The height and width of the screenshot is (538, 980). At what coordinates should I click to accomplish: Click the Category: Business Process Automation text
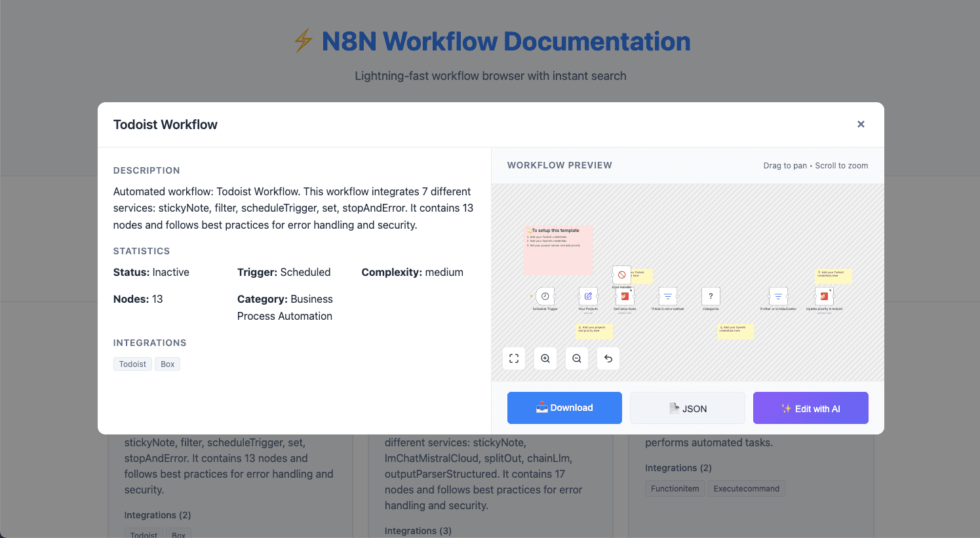285,307
